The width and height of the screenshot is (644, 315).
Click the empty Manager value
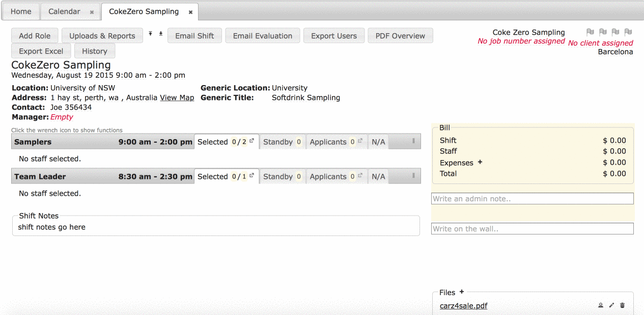point(62,117)
